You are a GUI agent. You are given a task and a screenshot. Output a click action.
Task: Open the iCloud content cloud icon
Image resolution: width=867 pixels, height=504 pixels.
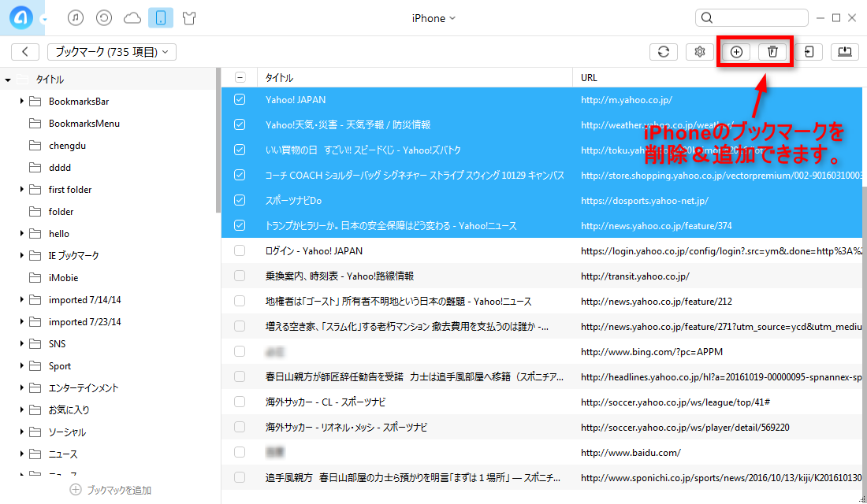132,18
